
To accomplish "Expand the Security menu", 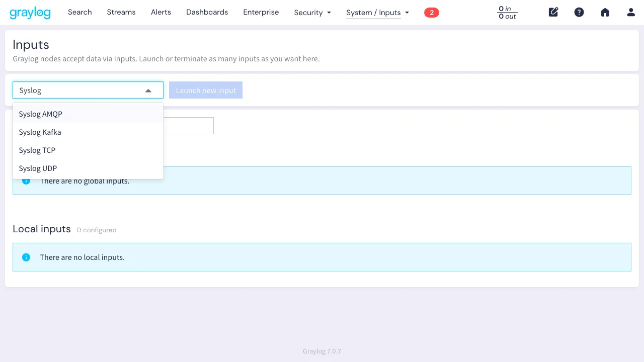I will pyautogui.click(x=312, y=13).
